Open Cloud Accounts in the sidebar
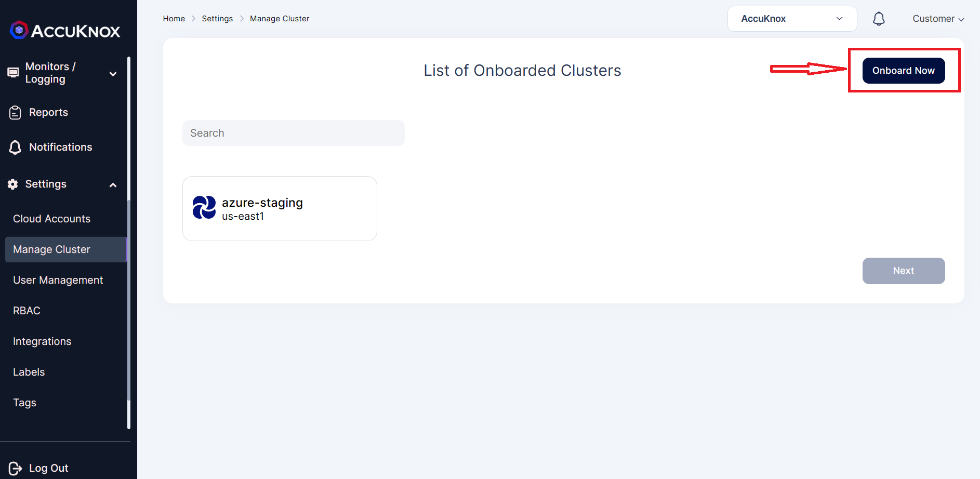 [52, 219]
